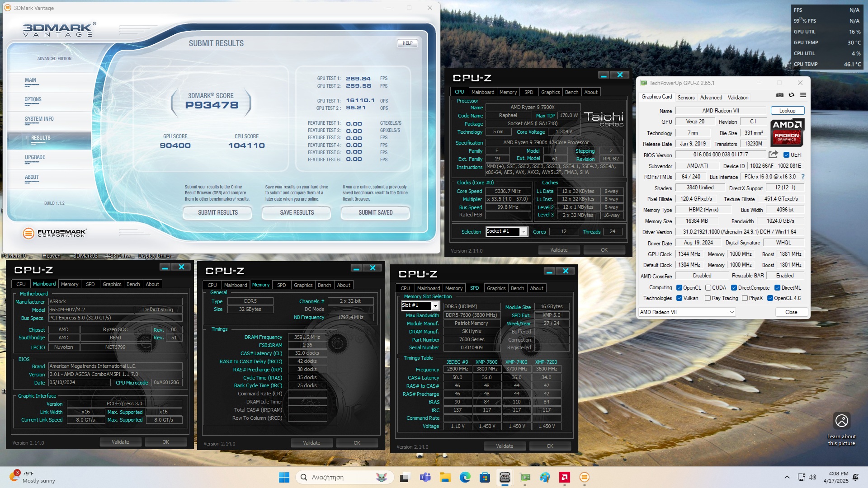The image size is (868, 488).
Task: Open the Slot #1 dropdown in CPU-Z SPD
Action: pos(420,305)
